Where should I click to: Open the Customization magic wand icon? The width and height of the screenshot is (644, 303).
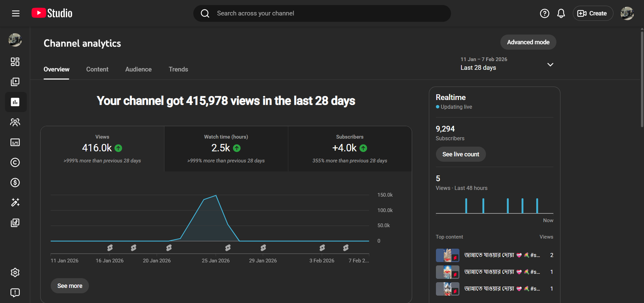pos(15,202)
